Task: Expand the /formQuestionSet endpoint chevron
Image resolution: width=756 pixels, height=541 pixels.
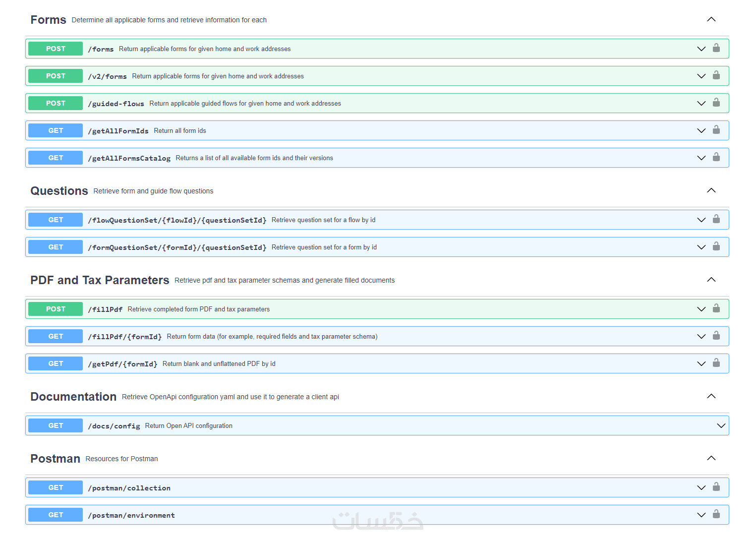Action: [x=701, y=247]
